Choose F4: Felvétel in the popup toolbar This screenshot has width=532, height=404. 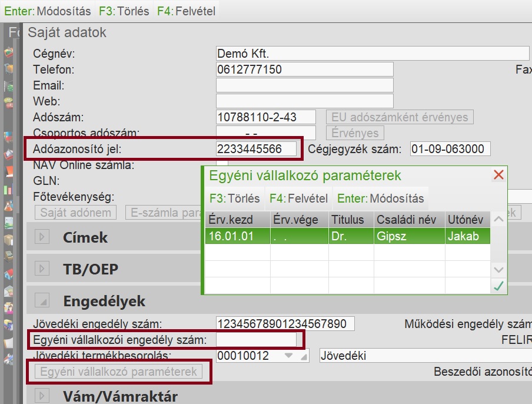(x=298, y=198)
